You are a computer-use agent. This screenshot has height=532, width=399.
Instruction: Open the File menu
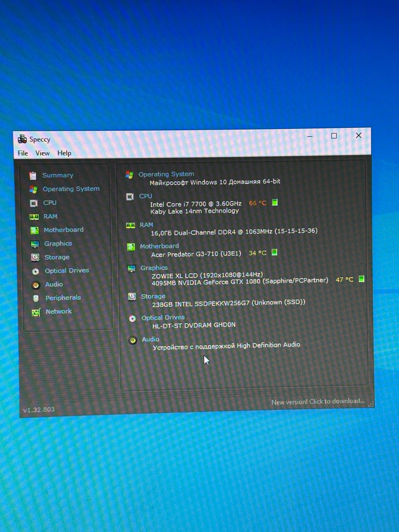[23, 153]
